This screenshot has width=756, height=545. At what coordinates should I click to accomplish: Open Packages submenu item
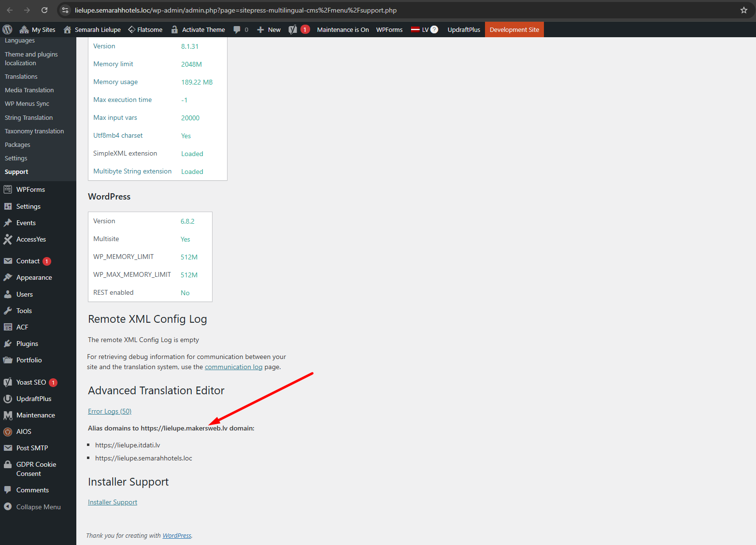point(17,144)
